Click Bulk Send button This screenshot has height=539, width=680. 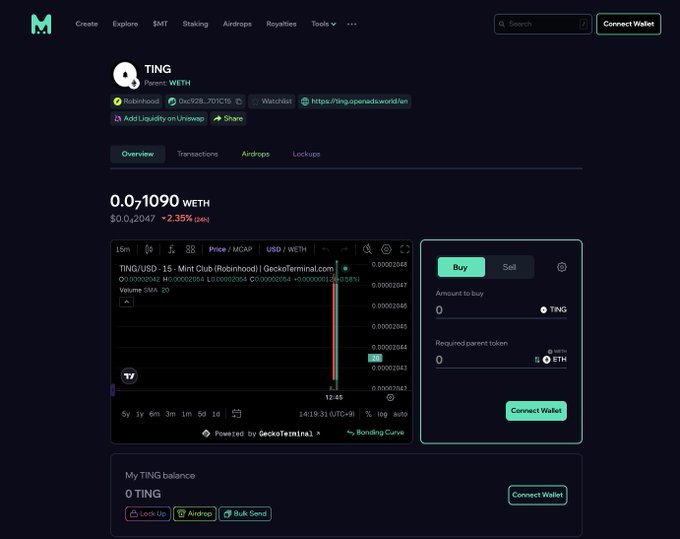(x=245, y=513)
